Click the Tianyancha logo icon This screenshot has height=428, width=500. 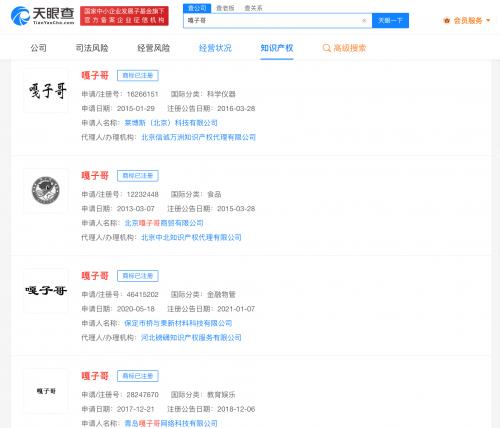[x=20, y=16]
